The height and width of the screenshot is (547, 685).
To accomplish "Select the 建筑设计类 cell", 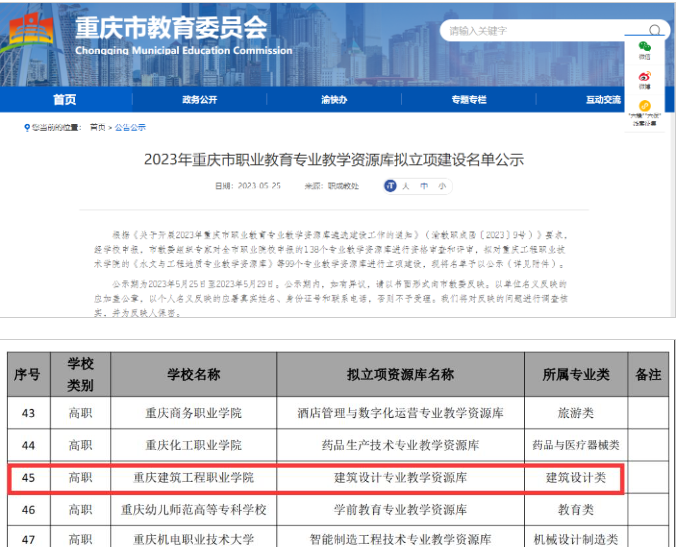I will tap(576, 478).
